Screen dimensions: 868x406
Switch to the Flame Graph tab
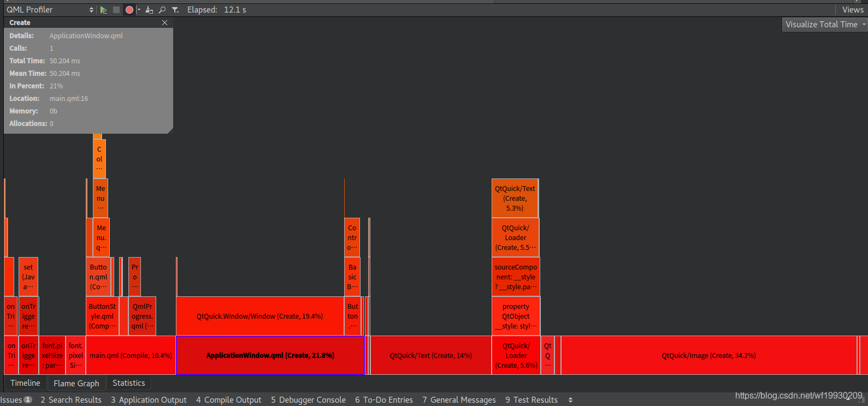point(76,383)
